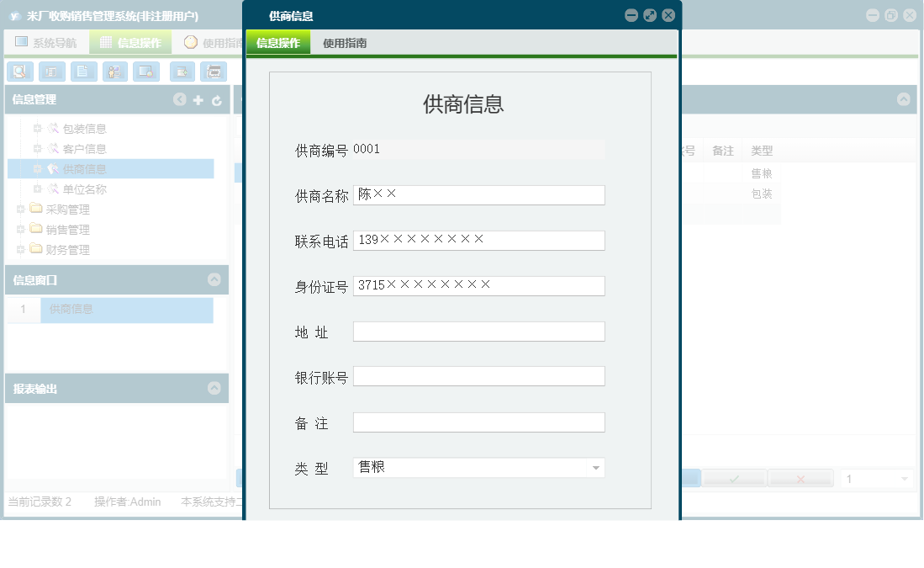Click the report table icon in toolbar
The height and width of the screenshot is (568, 924).
[52, 72]
